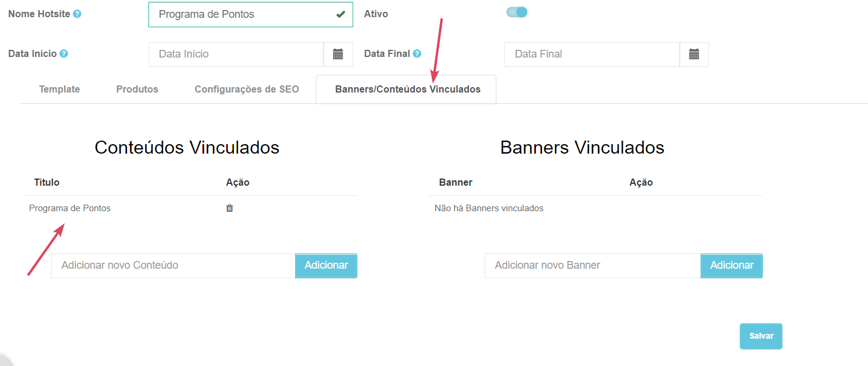Click the Não há Banners vinculados text

(x=489, y=208)
